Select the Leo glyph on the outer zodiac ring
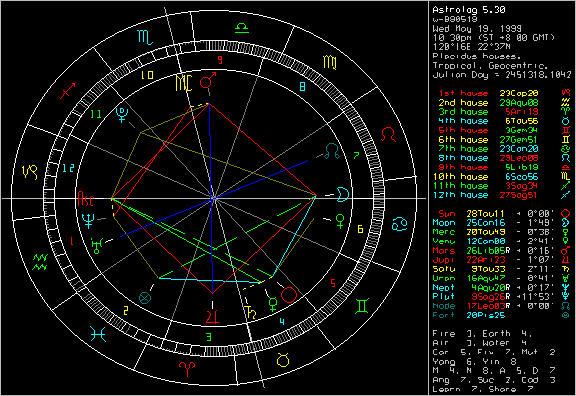This screenshot has width=576, height=396. tap(388, 135)
